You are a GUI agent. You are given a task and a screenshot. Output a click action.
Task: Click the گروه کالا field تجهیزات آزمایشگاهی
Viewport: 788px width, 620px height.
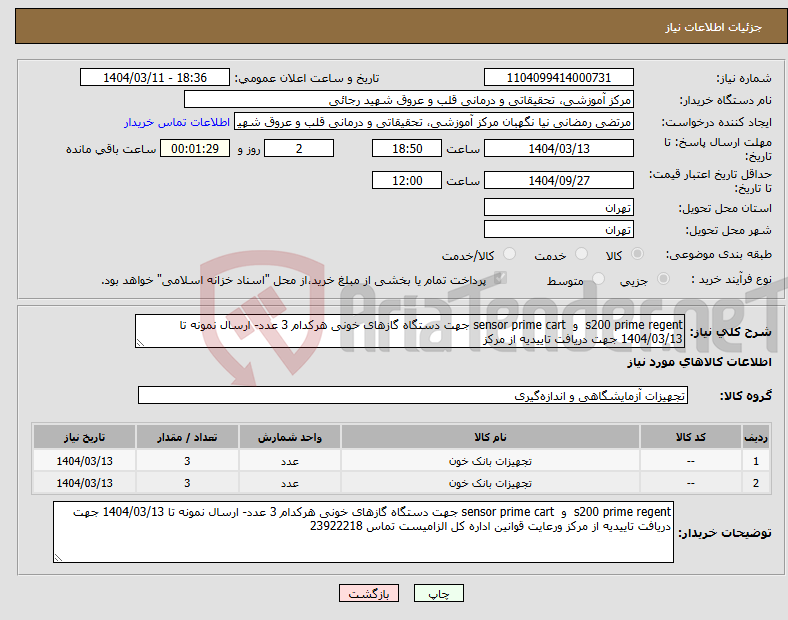pyautogui.click(x=413, y=395)
